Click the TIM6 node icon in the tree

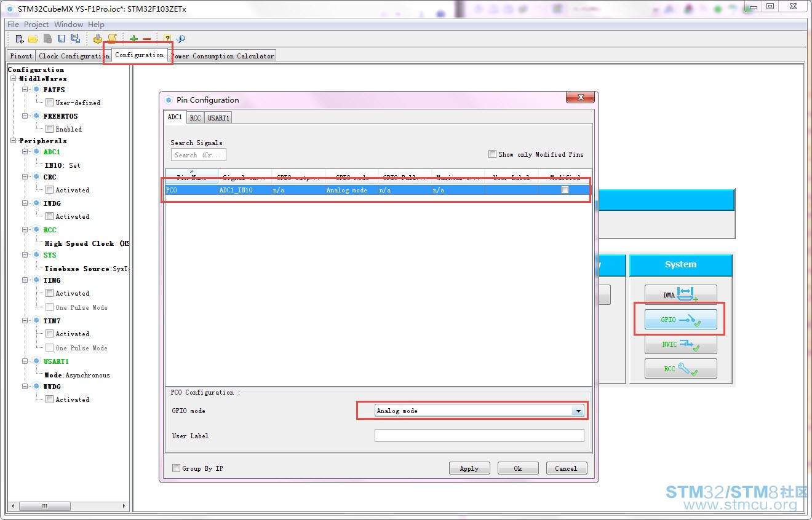pyautogui.click(x=36, y=280)
